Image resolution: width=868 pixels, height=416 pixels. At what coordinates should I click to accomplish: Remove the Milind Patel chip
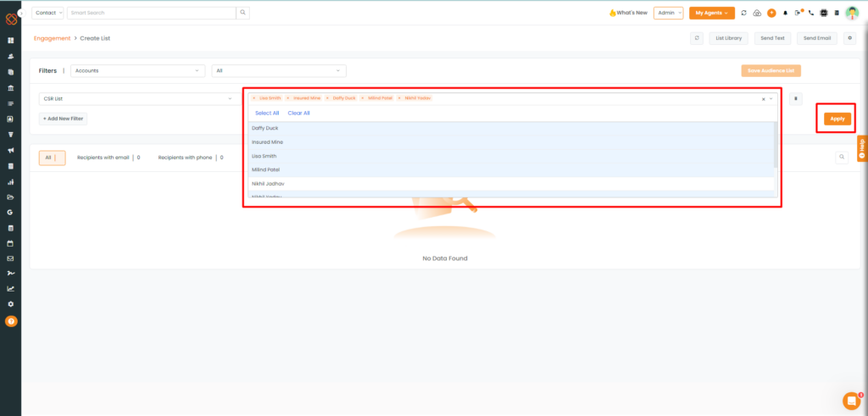(x=363, y=98)
